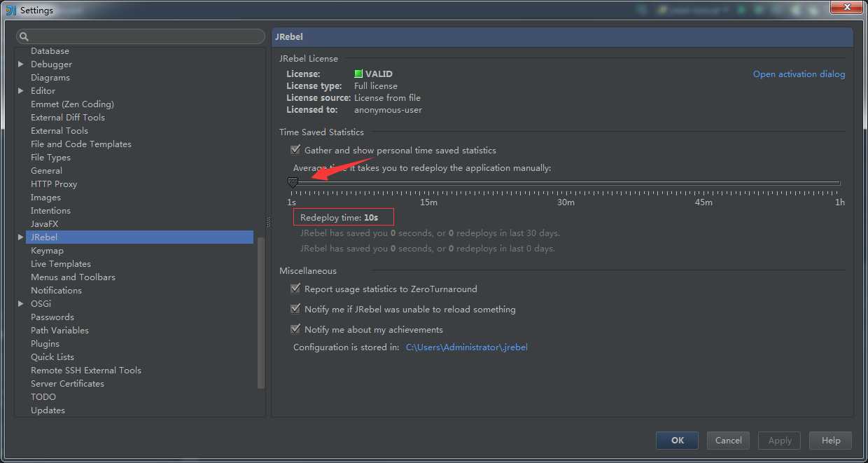
Task: Select Updates settings entry
Action: click(x=48, y=410)
